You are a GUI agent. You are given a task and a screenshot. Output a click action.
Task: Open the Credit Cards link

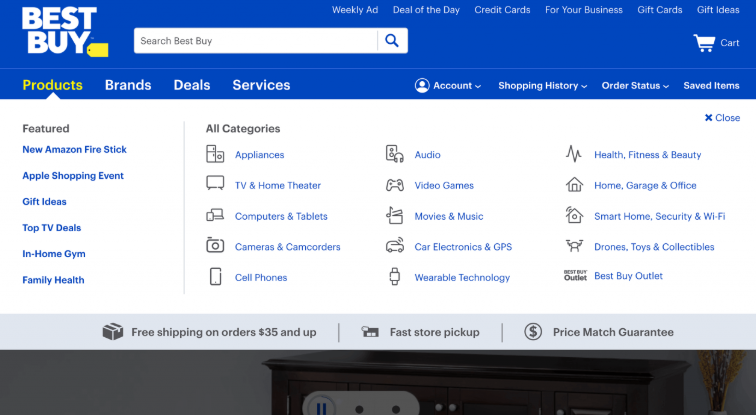502,10
